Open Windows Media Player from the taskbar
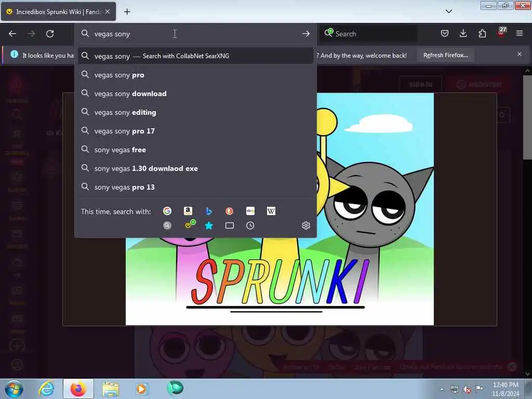The image size is (532, 399). pyautogui.click(x=141, y=389)
